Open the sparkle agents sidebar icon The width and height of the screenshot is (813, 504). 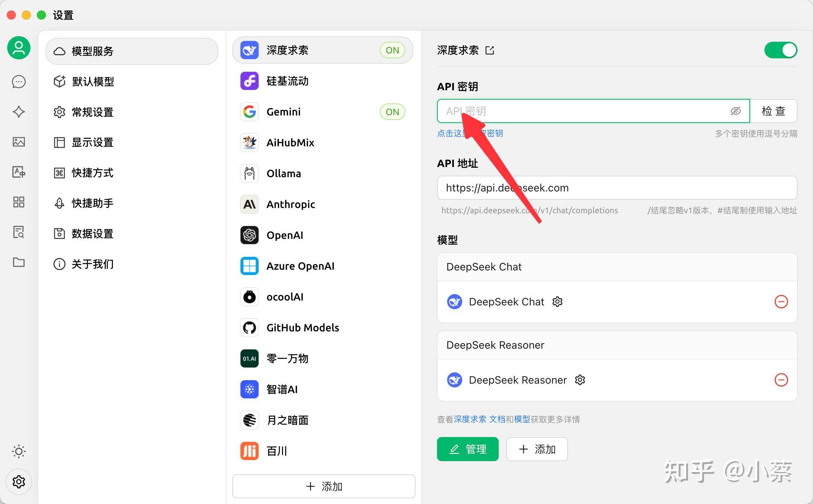click(19, 112)
